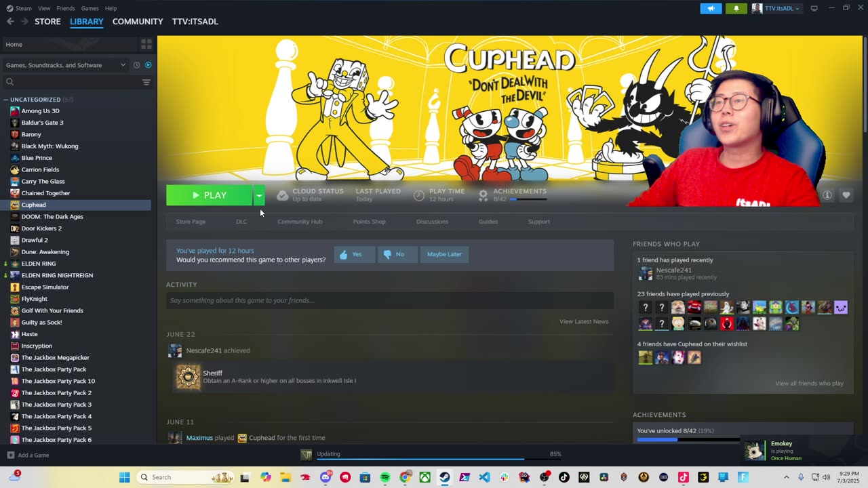
Task: Open the Friends menu
Action: tap(66, 8)
